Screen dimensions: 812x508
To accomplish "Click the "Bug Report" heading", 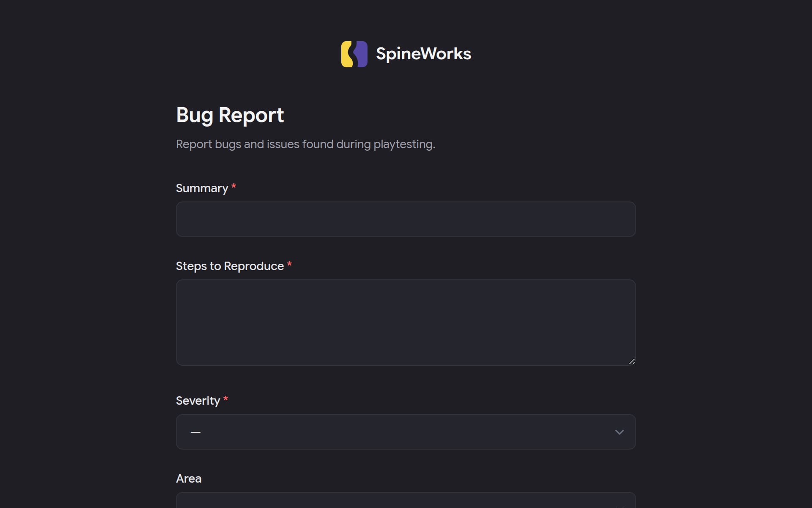I will pyautogui.click(x=230, y=115).
